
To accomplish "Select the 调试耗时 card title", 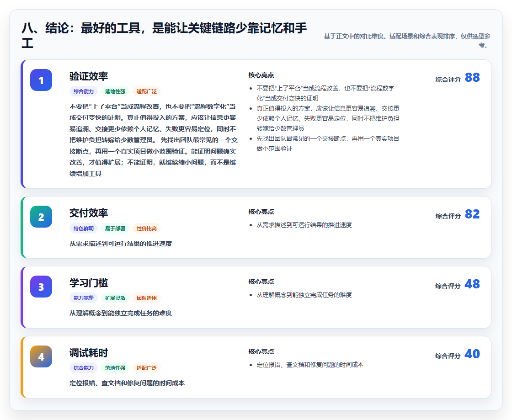I will 89,353.
